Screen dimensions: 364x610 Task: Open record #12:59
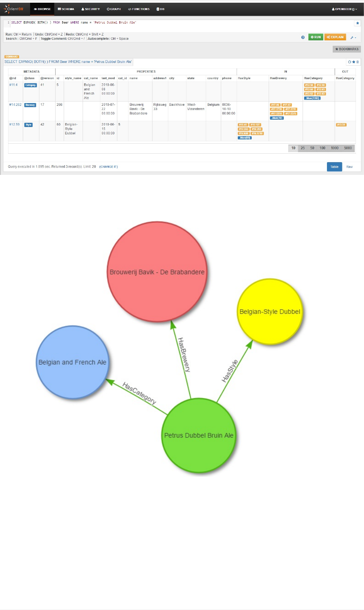coord(14,124)
